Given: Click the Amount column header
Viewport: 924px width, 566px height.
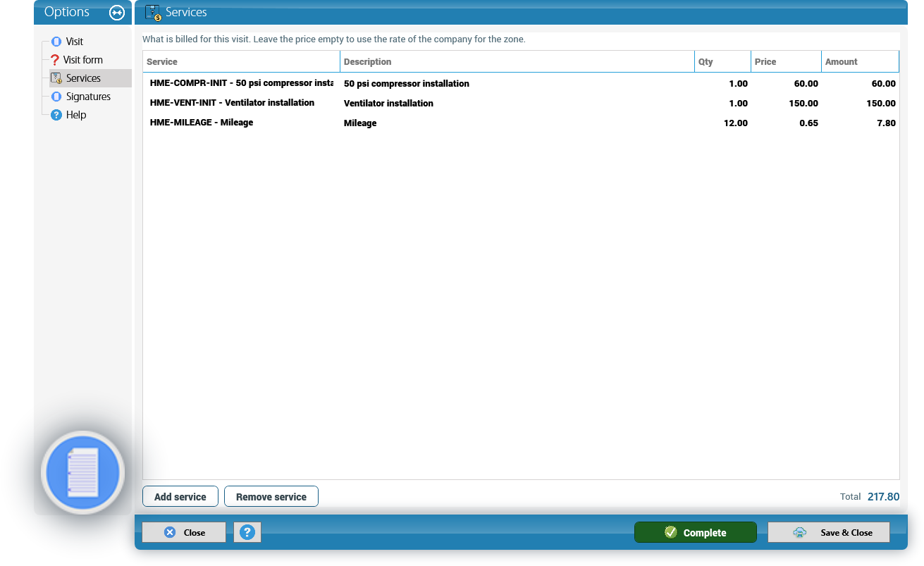Looking at the screenshot, I should click(x=860, y=61).
